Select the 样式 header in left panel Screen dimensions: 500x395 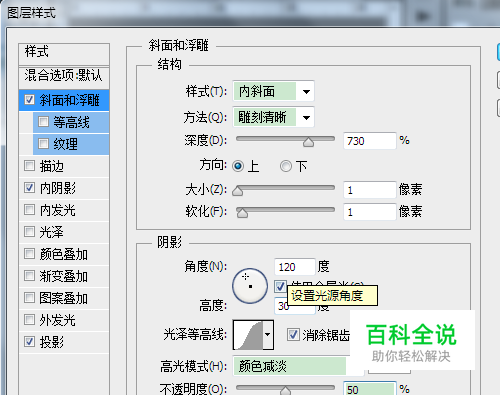point(64,53)
